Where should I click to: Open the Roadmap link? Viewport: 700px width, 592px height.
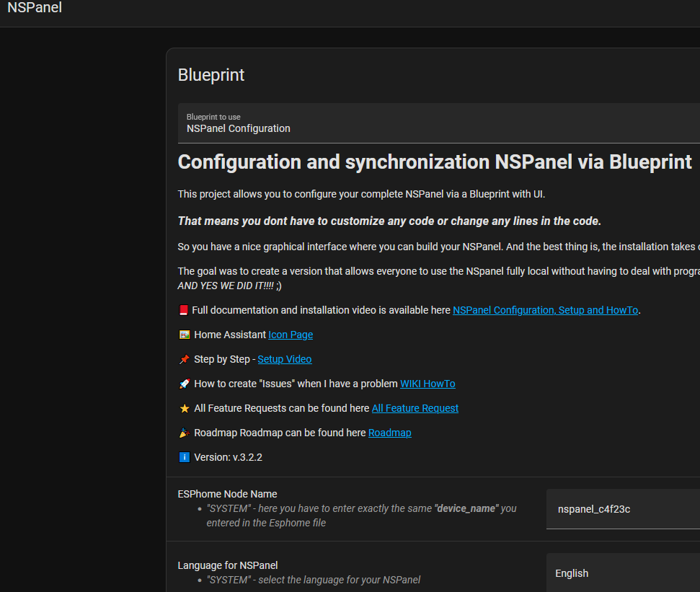pos(389,433)
